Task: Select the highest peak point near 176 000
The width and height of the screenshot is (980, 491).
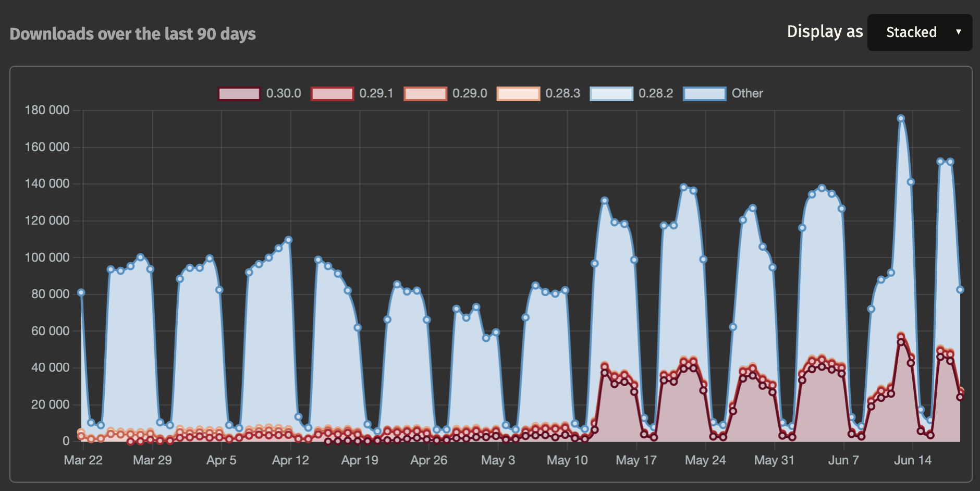Action: coord(901,118)
